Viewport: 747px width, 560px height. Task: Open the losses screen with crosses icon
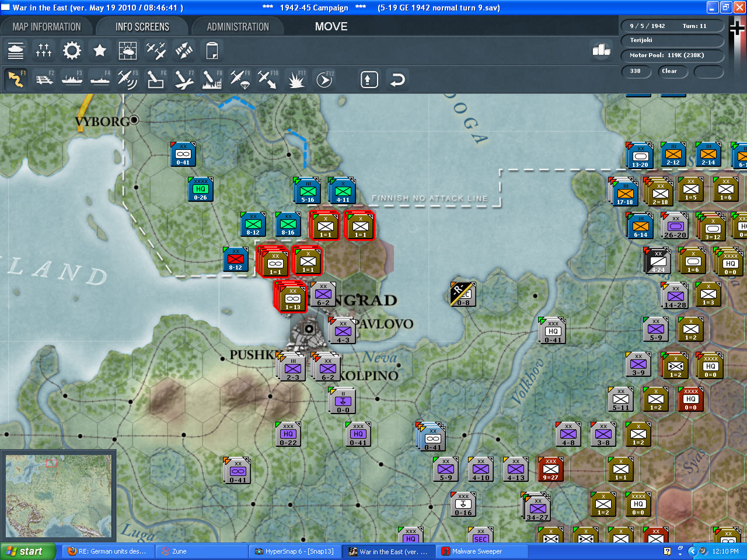44,51
